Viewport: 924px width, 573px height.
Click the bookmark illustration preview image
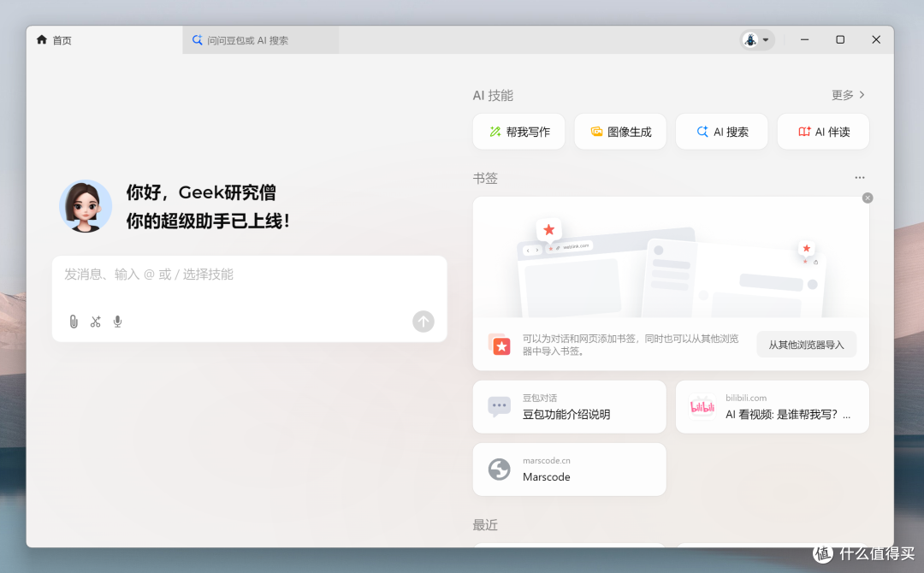pos(671,258)
